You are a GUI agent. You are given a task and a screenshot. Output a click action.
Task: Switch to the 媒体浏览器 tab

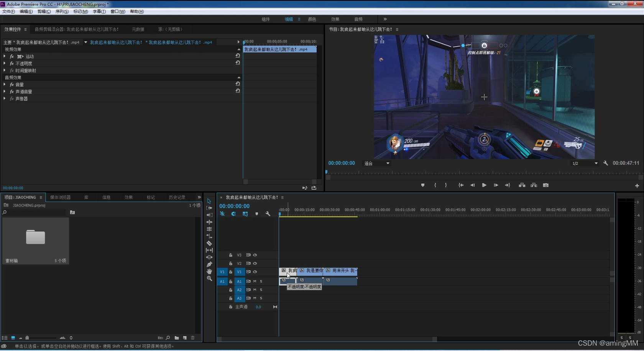point(60,197)
